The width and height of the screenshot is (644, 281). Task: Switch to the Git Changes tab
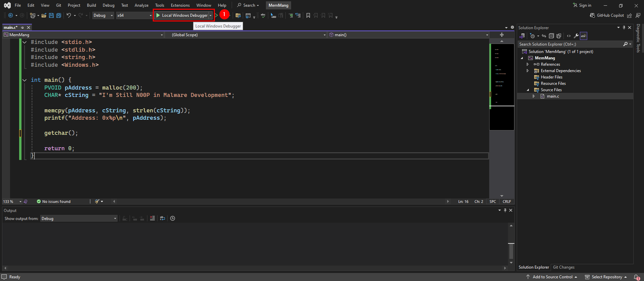pyautogui.click(x=564, y=267)
